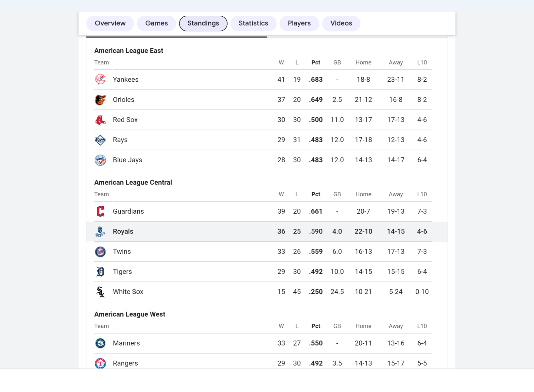Open the Overview tab
This screenshot has width=534, height=392.
pos(110,24)
